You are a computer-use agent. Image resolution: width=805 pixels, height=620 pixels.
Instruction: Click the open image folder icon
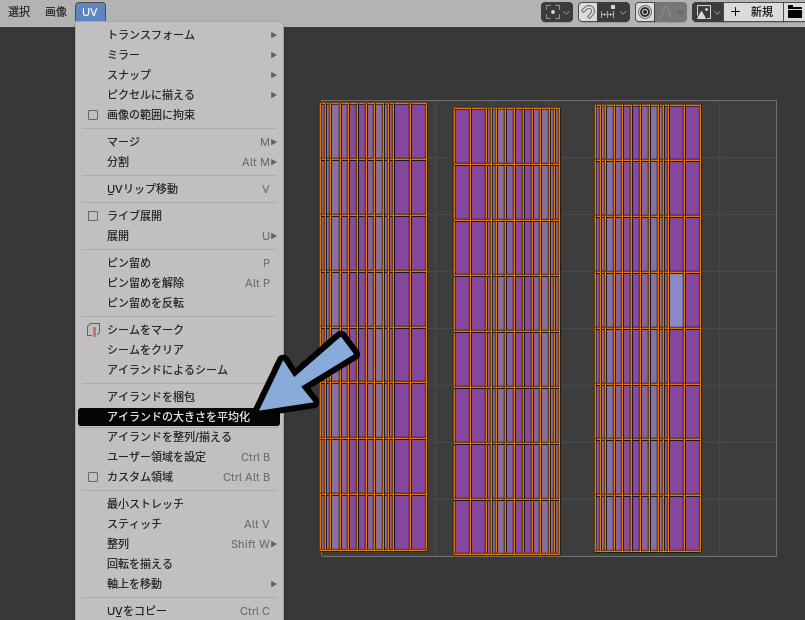(x=794, y=12)
